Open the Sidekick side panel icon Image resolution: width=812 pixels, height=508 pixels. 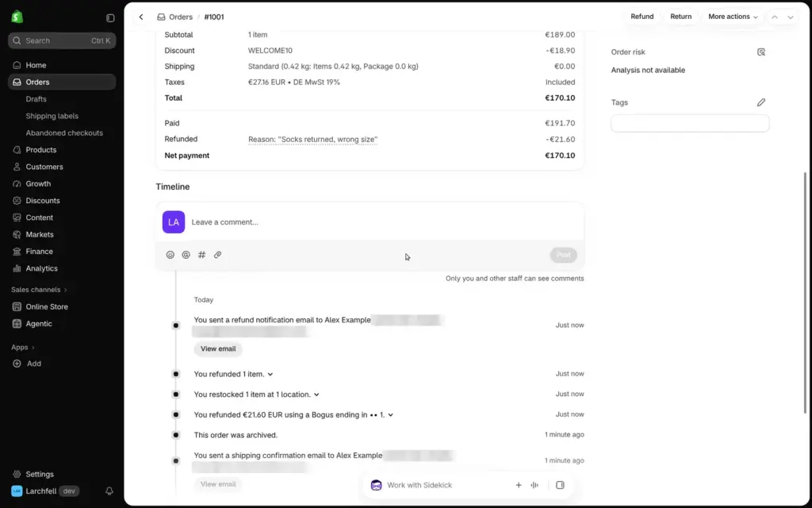(x=560, y=485)
